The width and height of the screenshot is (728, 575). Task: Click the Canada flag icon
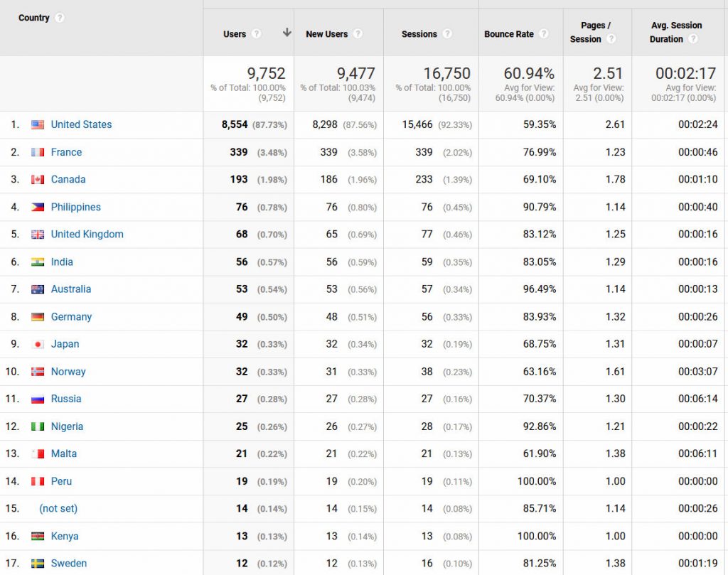(38, 180)
